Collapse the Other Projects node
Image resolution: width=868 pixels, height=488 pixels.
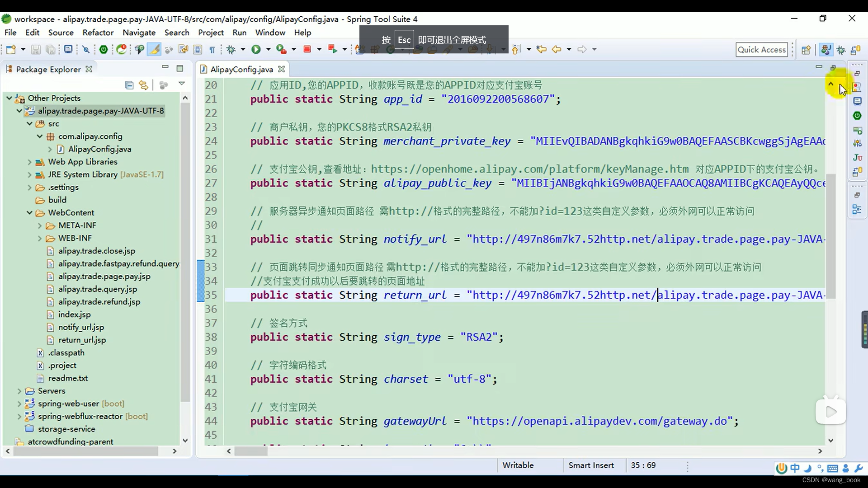point(9,98)
